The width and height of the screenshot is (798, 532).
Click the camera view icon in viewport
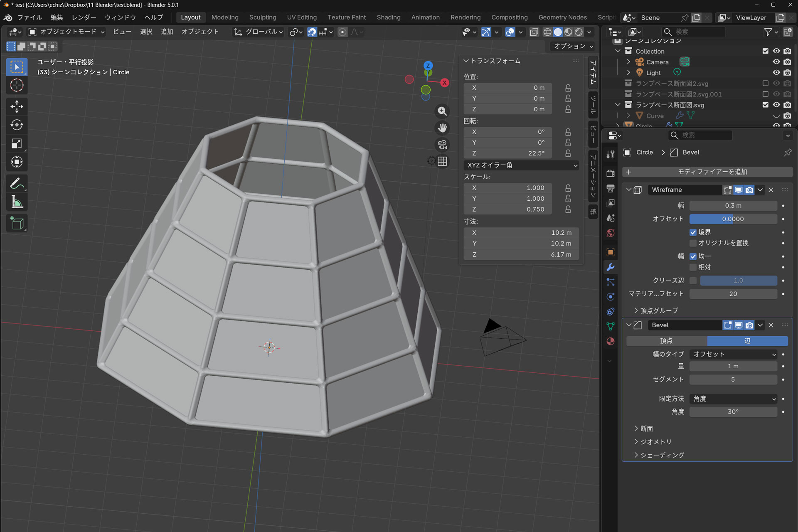coord(442,145)
